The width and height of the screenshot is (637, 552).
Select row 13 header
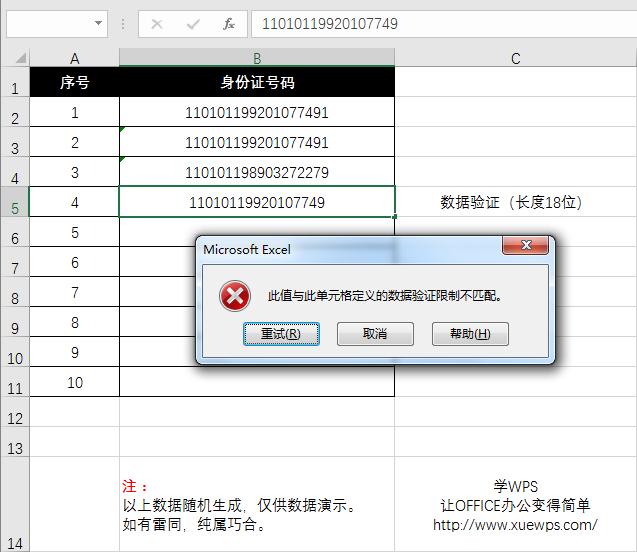point(15,442)
